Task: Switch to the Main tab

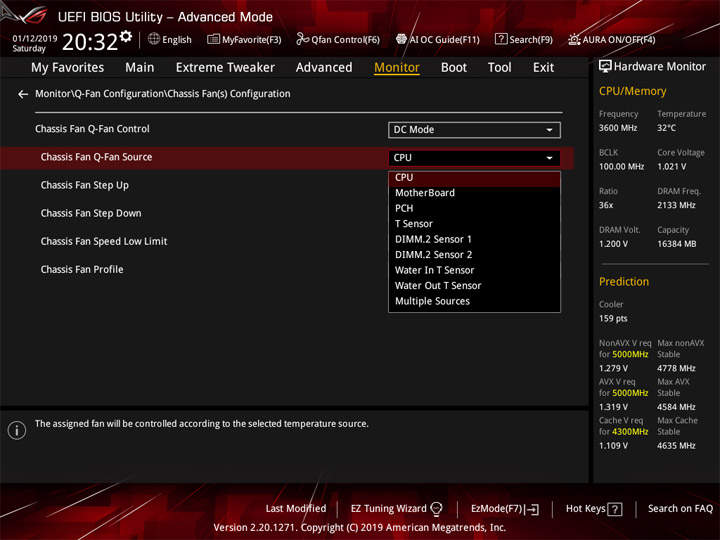Action: (x=140, y=68)
